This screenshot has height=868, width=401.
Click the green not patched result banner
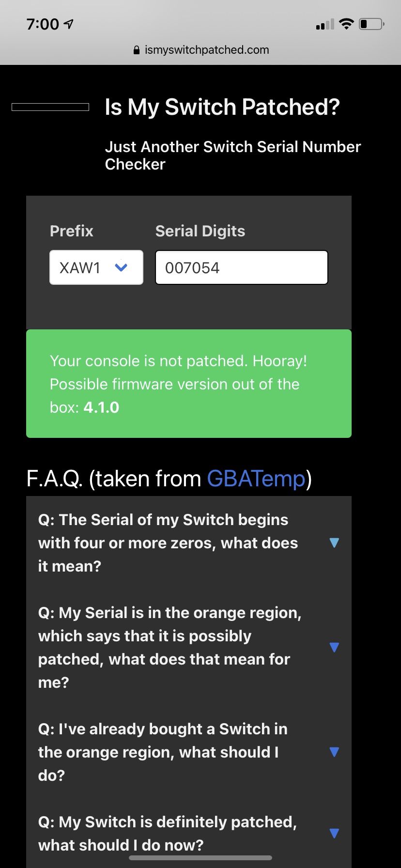pos(189,384)
